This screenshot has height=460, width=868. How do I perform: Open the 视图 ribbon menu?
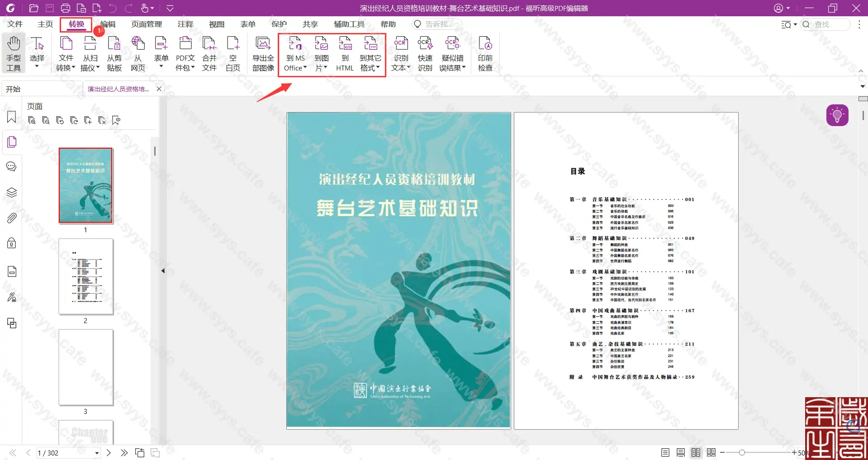216,24
